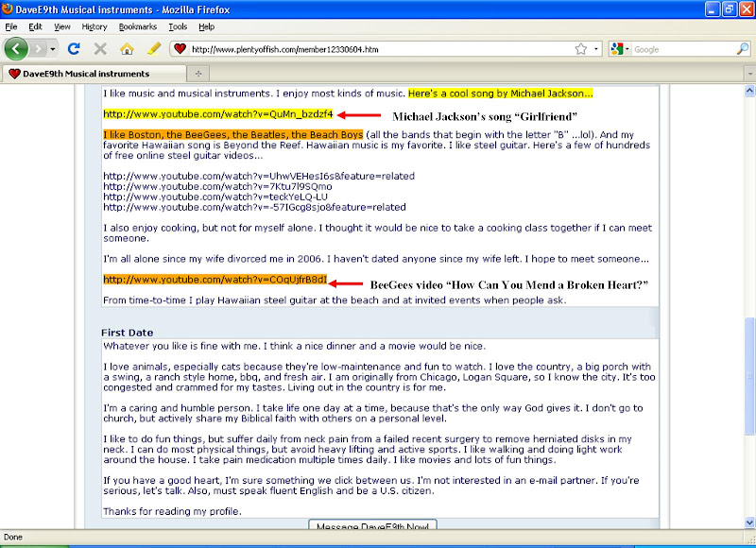
Task: Restore down the Firefox window
Action: point(729,9)
